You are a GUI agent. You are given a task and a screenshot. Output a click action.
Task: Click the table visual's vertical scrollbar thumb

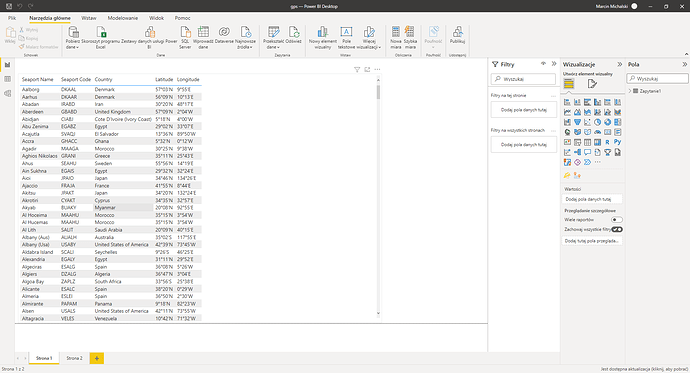pos(378,92)
